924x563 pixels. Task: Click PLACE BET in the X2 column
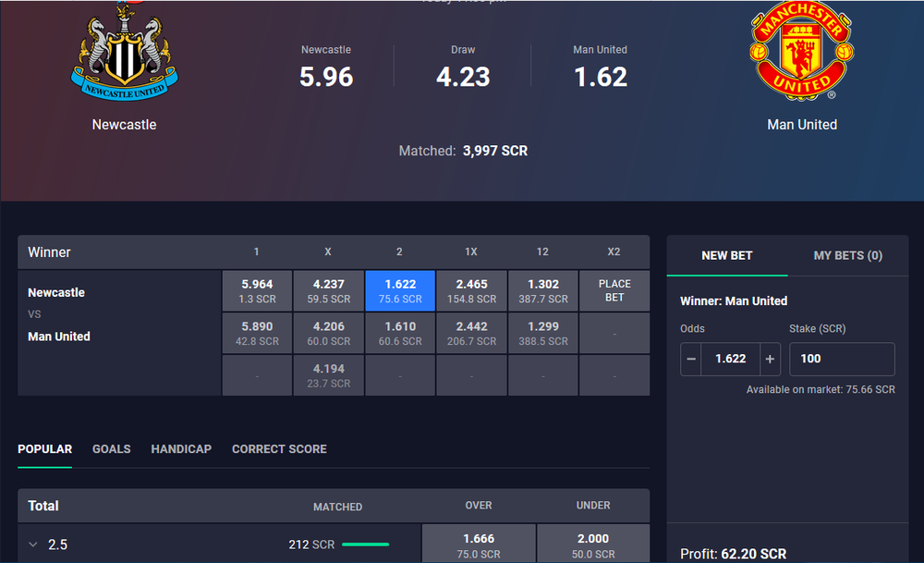coord(614,290)
